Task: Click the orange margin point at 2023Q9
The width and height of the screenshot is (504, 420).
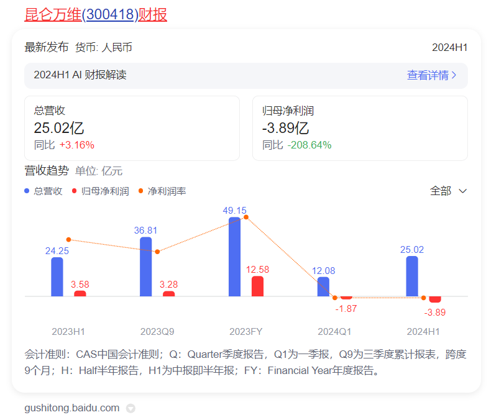Action: click(x=157, y=252)
